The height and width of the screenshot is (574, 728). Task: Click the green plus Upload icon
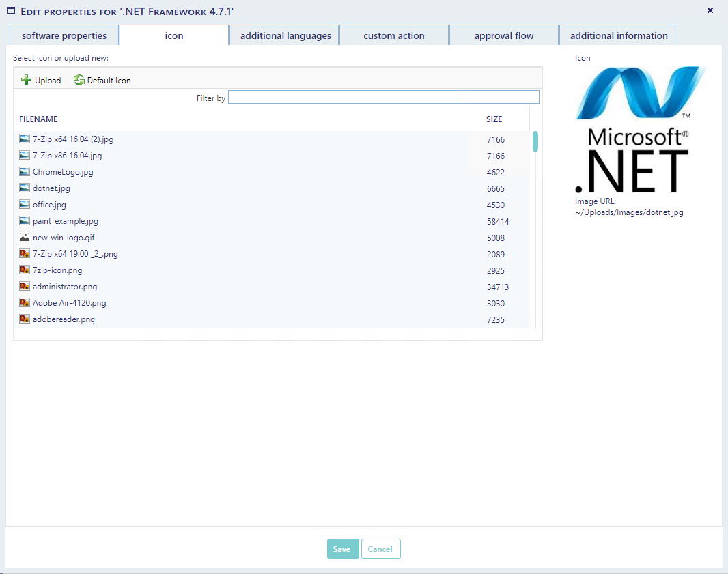click(x=26, y=80)
